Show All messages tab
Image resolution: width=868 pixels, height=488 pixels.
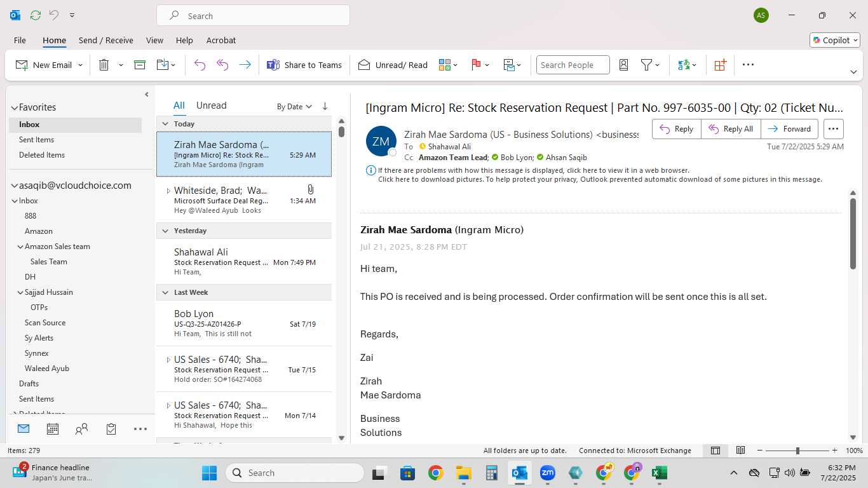[179, 105]
